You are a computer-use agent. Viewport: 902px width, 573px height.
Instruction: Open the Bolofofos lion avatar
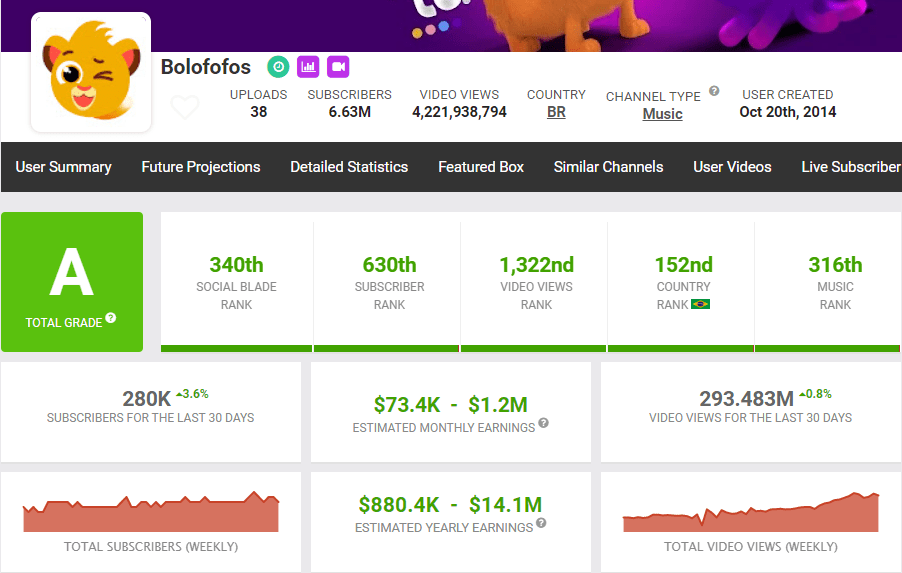click(x=91, y=72)
